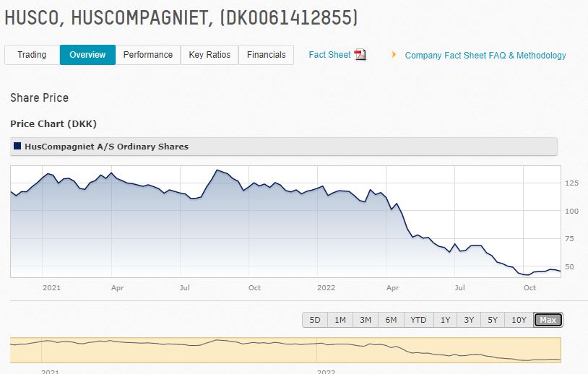Open the Key Ratios tab
Viewport: 588px width, 374px height.
coord(209,55)
